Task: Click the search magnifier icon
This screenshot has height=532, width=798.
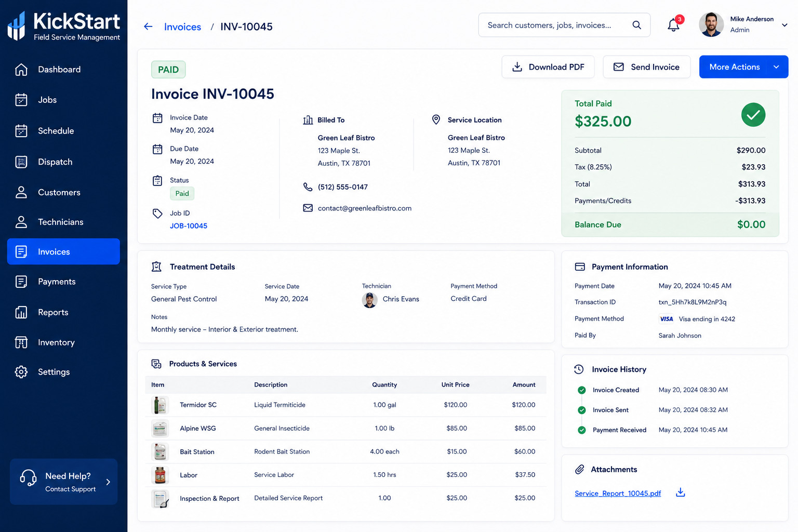Action: click(x=636, y=25)
